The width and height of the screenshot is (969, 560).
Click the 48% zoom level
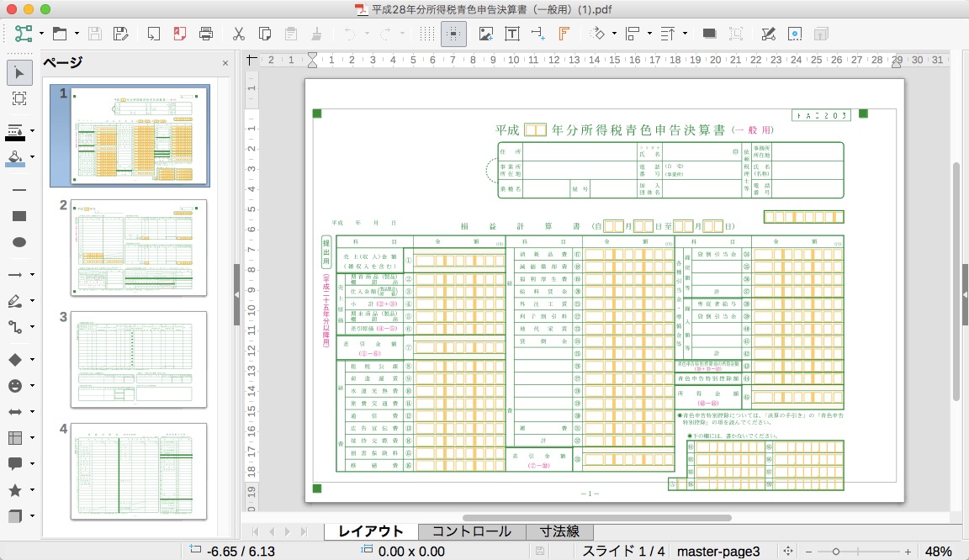938,552
